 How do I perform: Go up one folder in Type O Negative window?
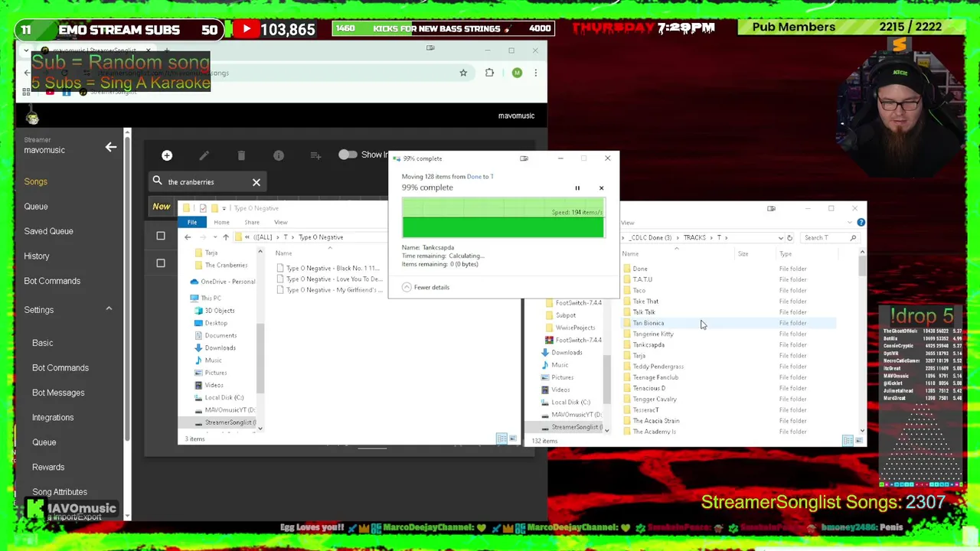coord(226,237)
